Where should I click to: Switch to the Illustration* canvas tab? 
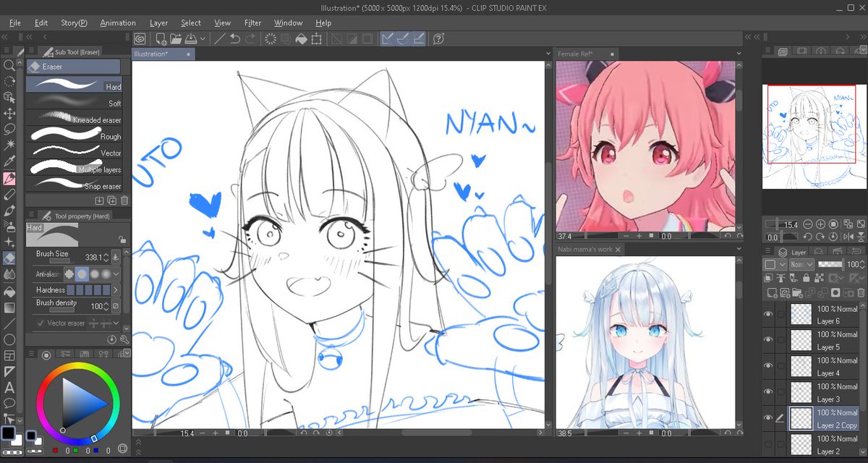[x=163, y=54]
